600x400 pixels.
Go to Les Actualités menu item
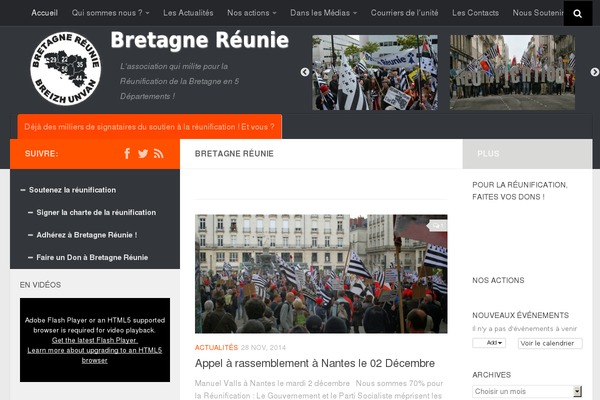(188, 13)
